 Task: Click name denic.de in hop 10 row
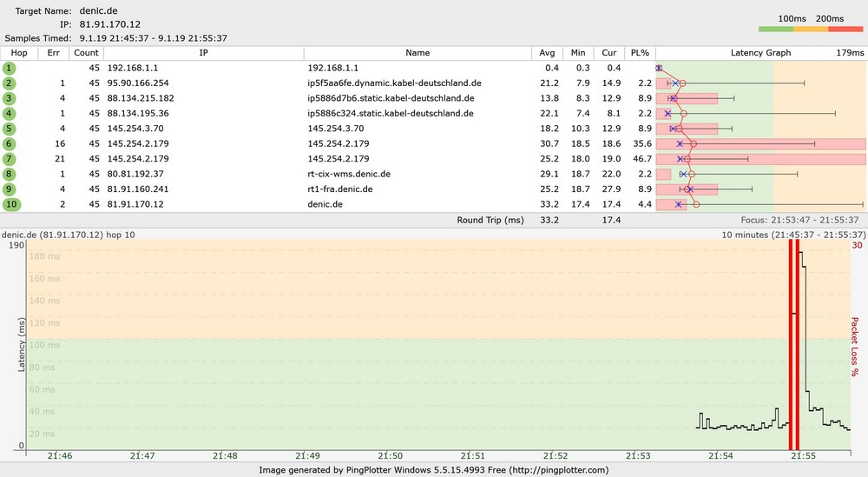325,204
